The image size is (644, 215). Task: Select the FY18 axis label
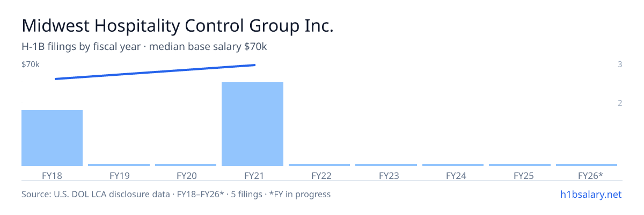pyautogui.click(x=52, y=175)
